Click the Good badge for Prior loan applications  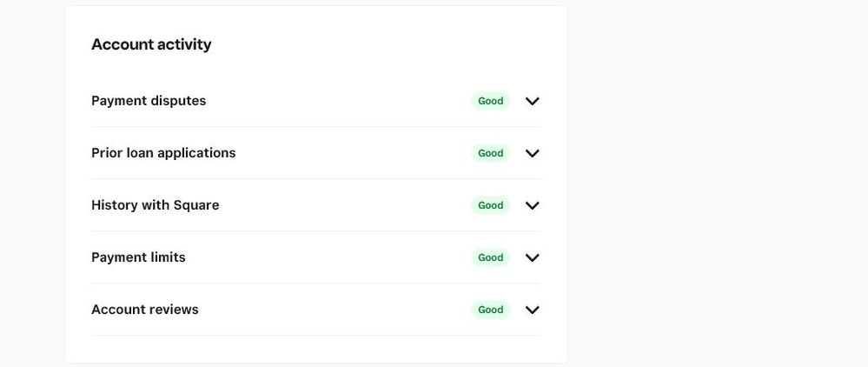(490, 153)
